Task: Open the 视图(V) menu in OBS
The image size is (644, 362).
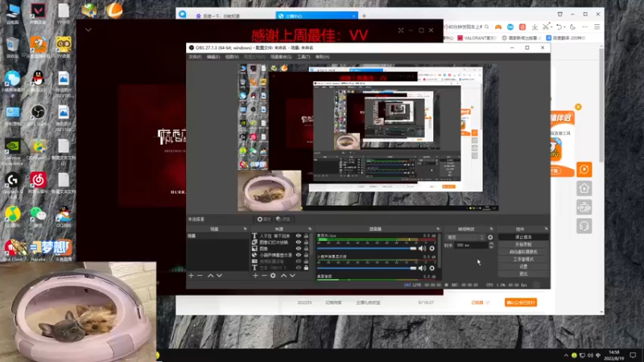Action: coord(232,56)
